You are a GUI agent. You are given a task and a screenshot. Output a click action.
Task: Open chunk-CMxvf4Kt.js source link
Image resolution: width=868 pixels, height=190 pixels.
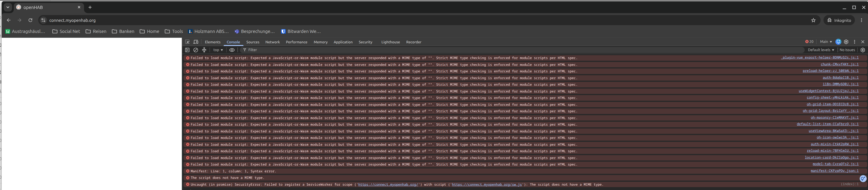840,64
